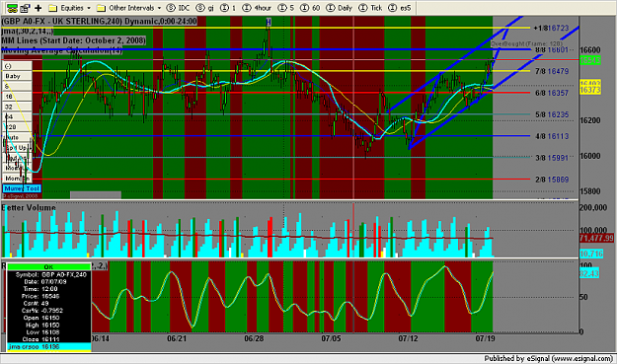Click the jma(,30,2,14,,) study label
This screenshot has width=617, height=364.
[x=28, y=31]
